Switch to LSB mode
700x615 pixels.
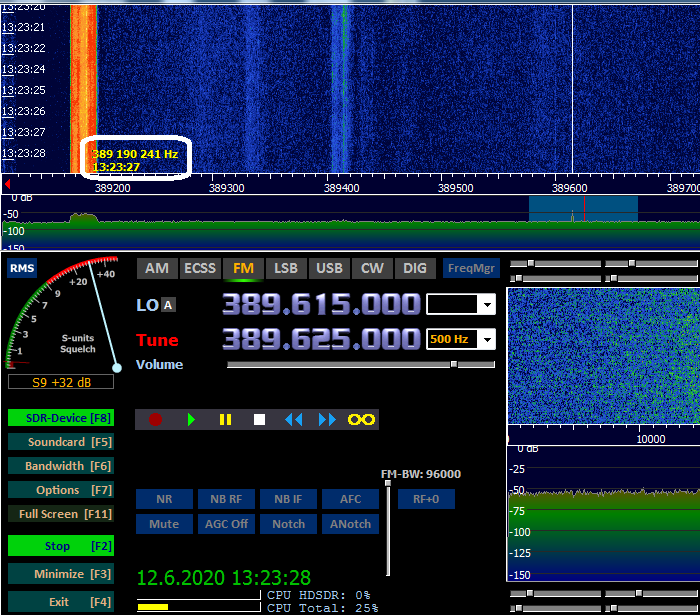pos(286,268)
